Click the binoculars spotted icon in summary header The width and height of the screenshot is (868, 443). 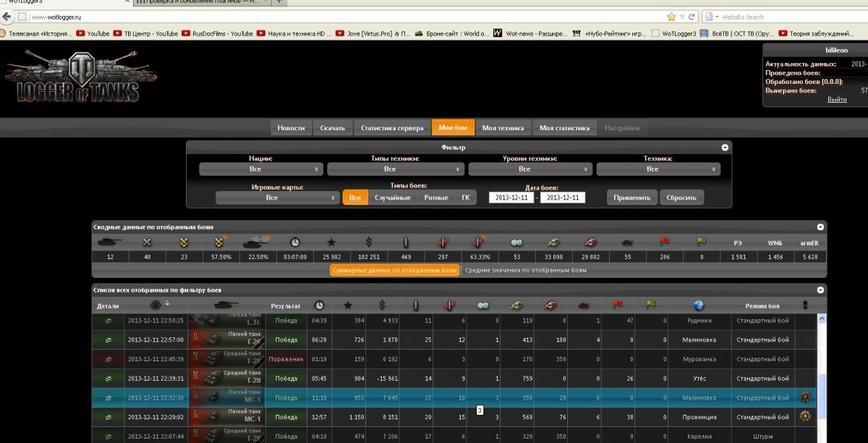pyautogui.click(x=516, y=243)
